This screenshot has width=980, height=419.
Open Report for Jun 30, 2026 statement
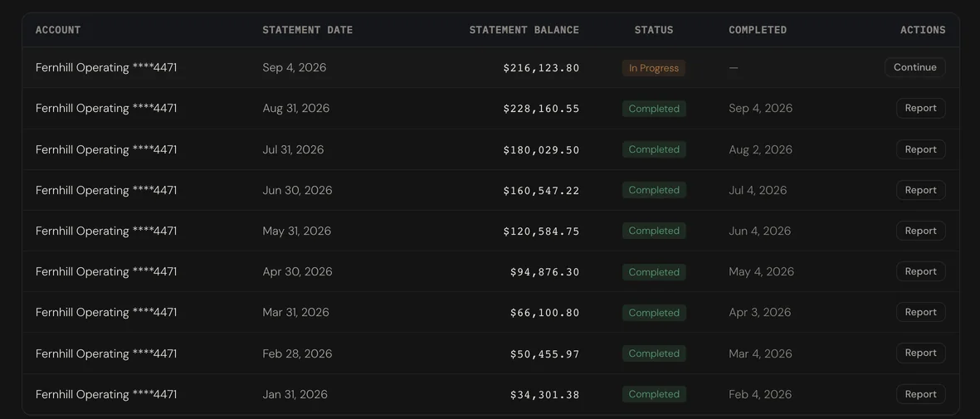(x=920, y=190)
